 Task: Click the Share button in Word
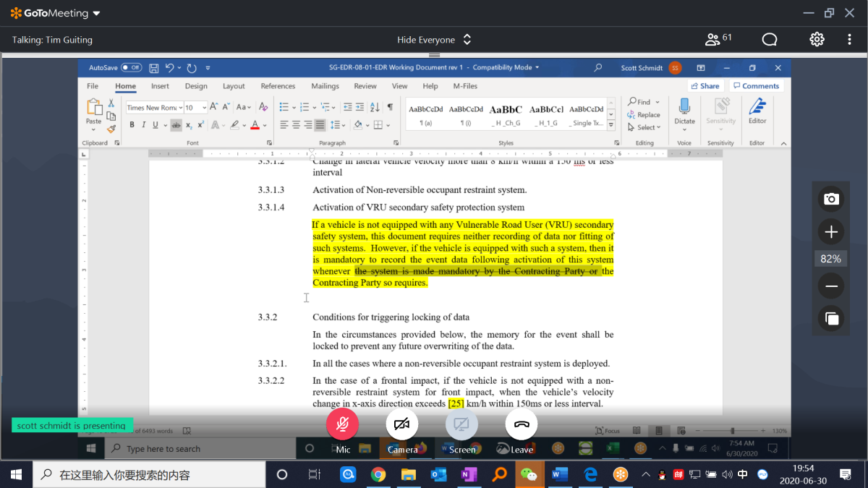pos(704,86)
